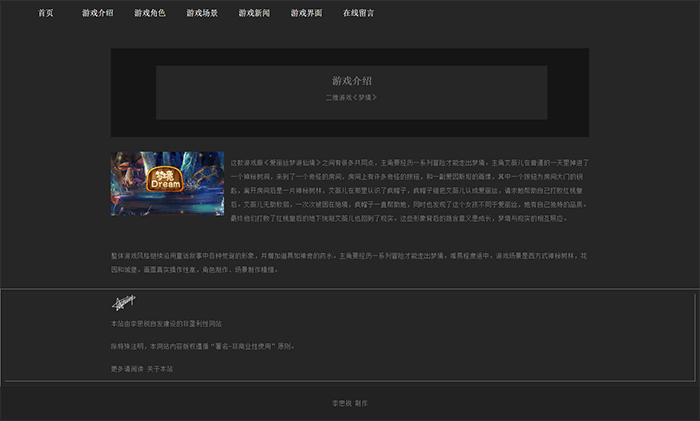Switch to the 游戏界面 page
The height and width of the screenshot is (421, 700).
tap(306, 14)
